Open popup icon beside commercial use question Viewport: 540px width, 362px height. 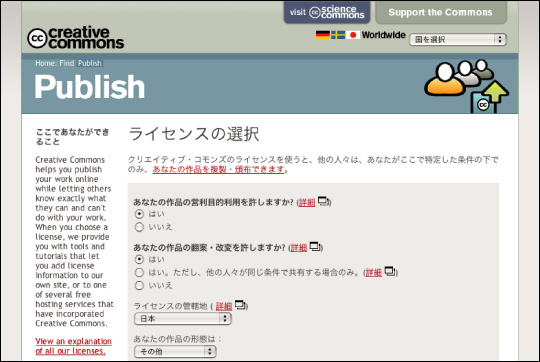pyautogui.click(x=323, y=201)
